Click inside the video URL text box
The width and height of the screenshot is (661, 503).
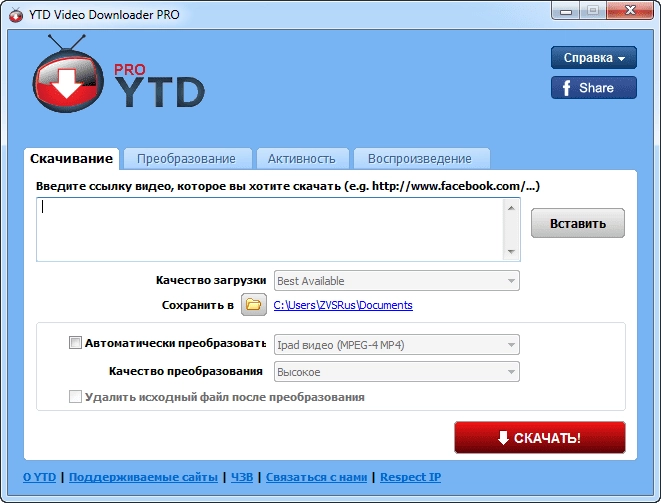click(x=270, y=229)
